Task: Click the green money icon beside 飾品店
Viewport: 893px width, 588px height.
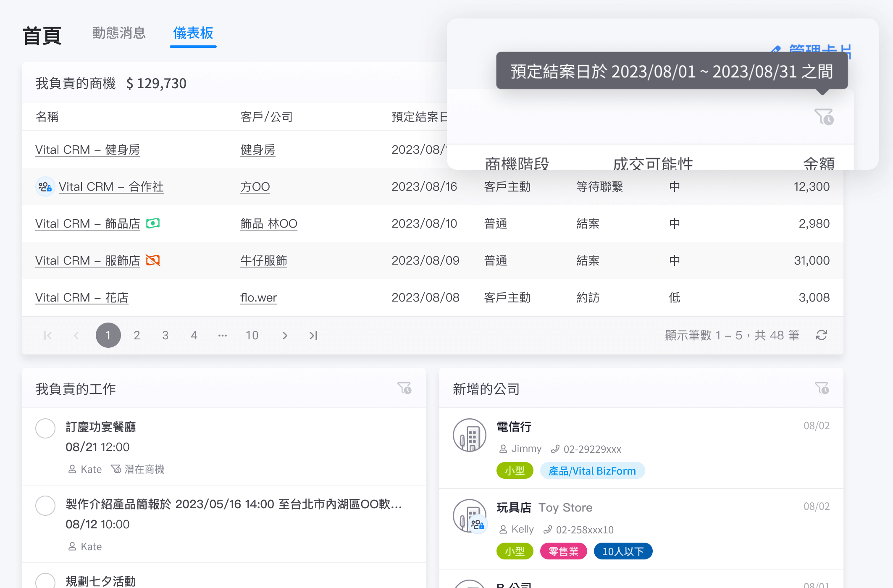Action: tap(153, 223)
